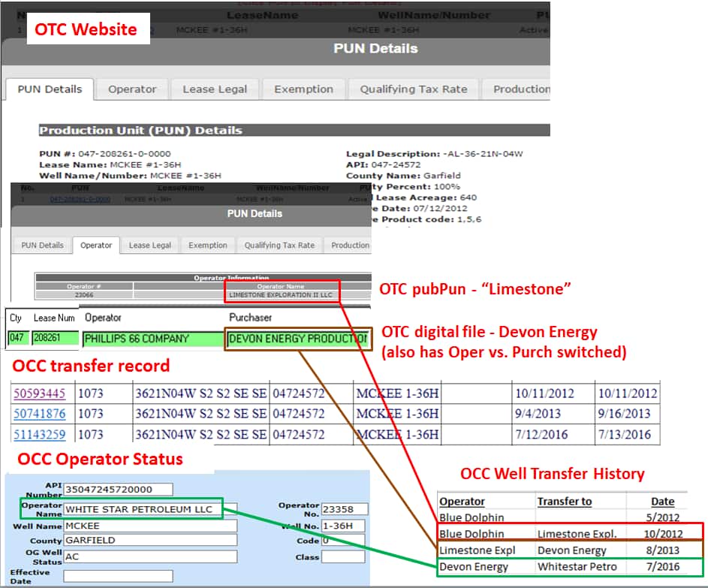The width and height of the screenshot is (708, 588).
Task: Click LIMESTONE EXPLORATION II LLC operator name cell
Action: [x=281, y=295]
